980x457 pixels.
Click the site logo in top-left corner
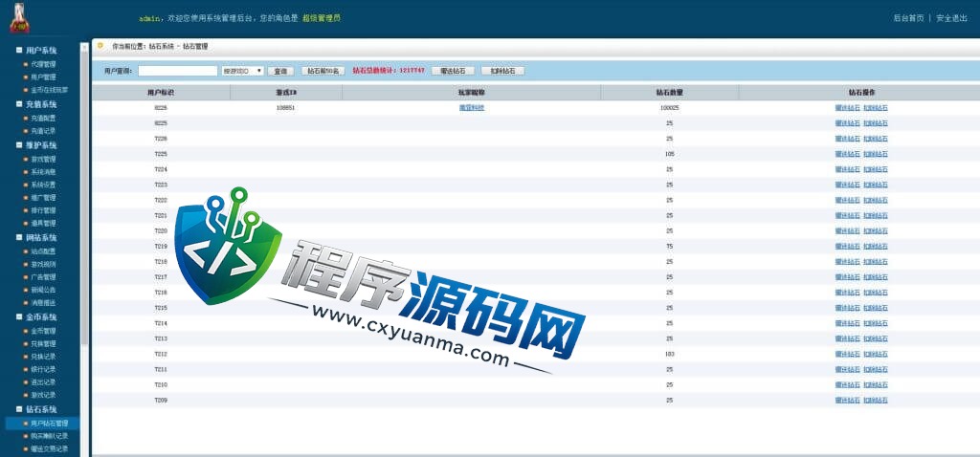pyautogui.click(x=19, y=18)
